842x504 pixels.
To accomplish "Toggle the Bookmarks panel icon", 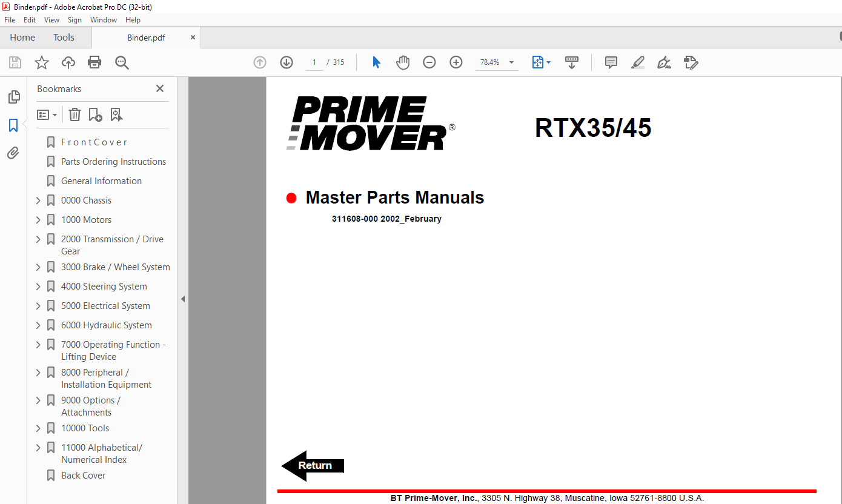I will click(x=13, y=125).
